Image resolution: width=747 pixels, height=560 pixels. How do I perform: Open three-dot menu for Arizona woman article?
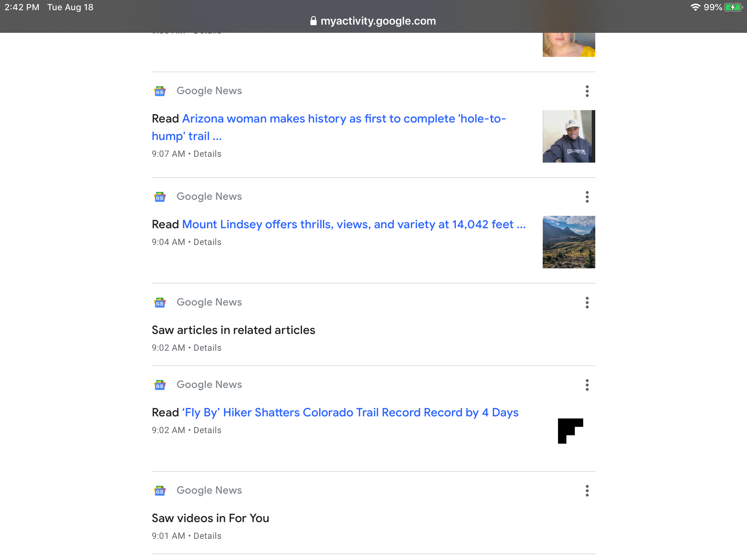587,91
